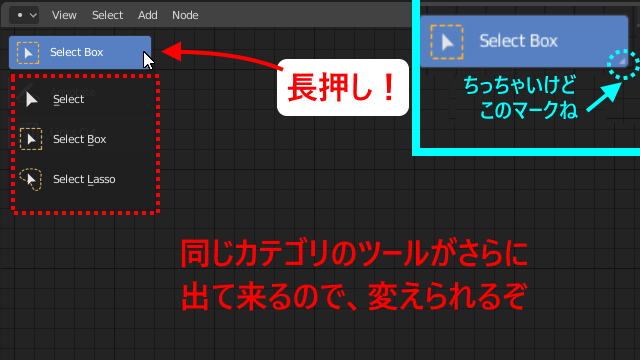
Task: Click the active Select Box tool button
Action: point(80,52)
